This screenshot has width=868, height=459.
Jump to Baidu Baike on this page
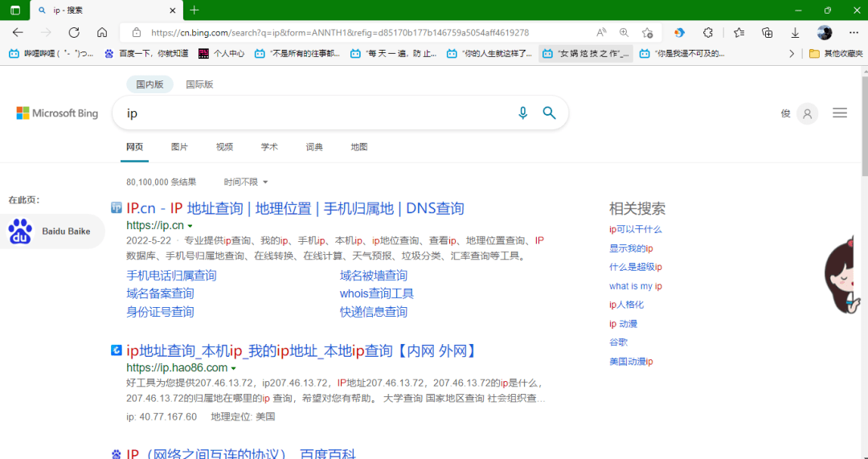point(52,232)
